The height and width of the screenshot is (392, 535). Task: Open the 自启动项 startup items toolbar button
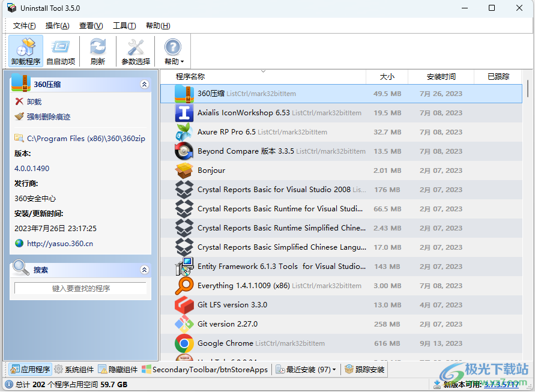coord(61,51)
